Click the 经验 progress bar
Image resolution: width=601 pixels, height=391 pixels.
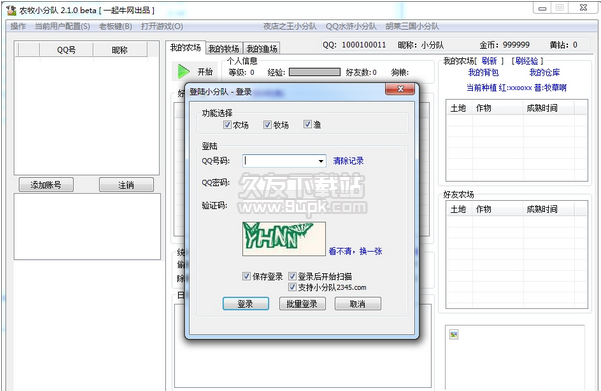tap(315, 72)
